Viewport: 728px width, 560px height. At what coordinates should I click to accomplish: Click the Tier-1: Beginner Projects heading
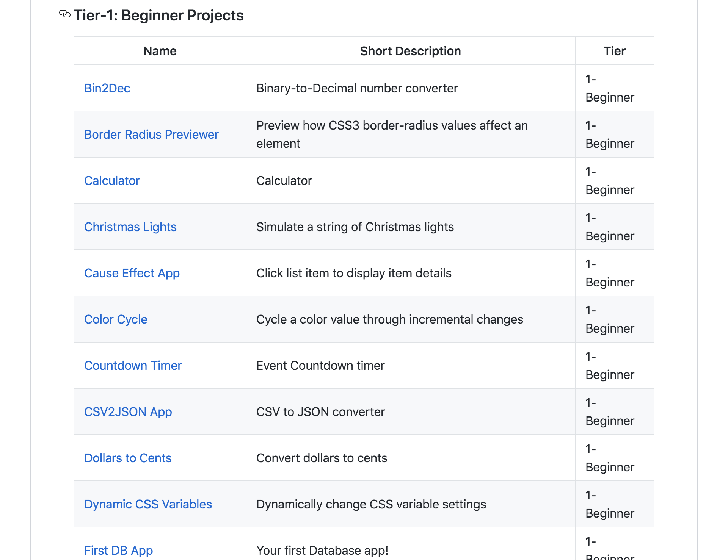[x=158, y=16]
